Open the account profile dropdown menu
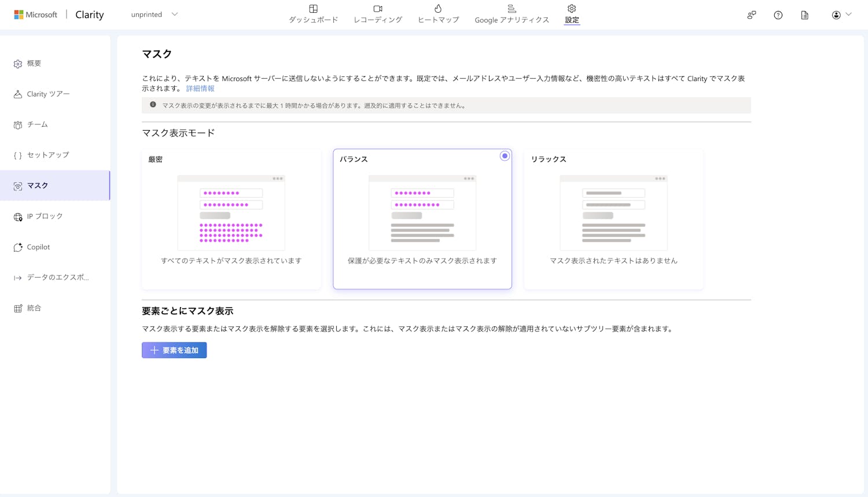Viewport: 868px width, 497px height. click(841, 15)
